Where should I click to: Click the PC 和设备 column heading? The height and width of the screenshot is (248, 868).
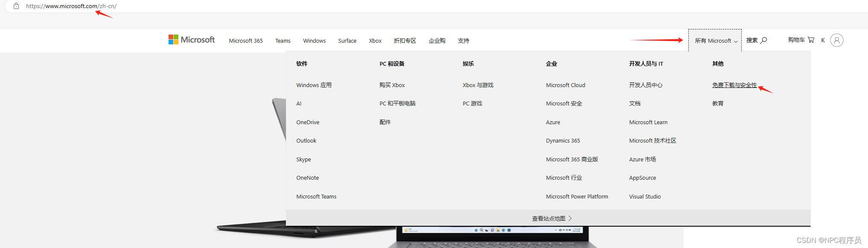[392, 64]
